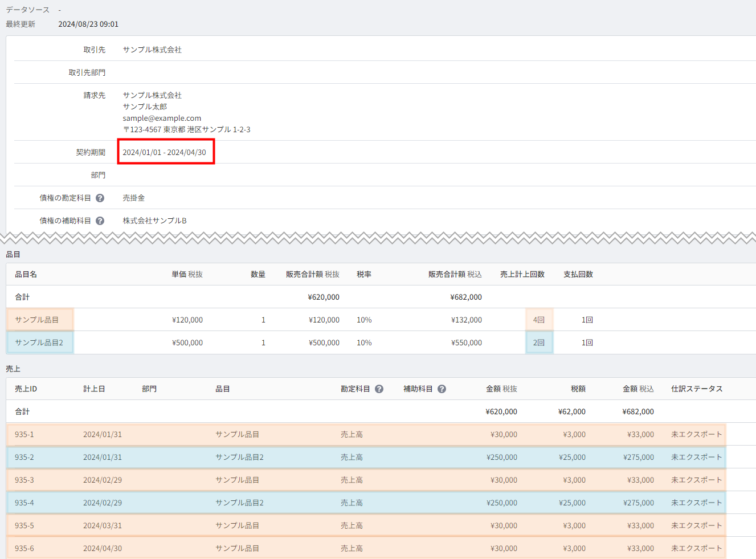Click 品目名 column header
Screen dimensions: 756x559
(x=26, y=274)
